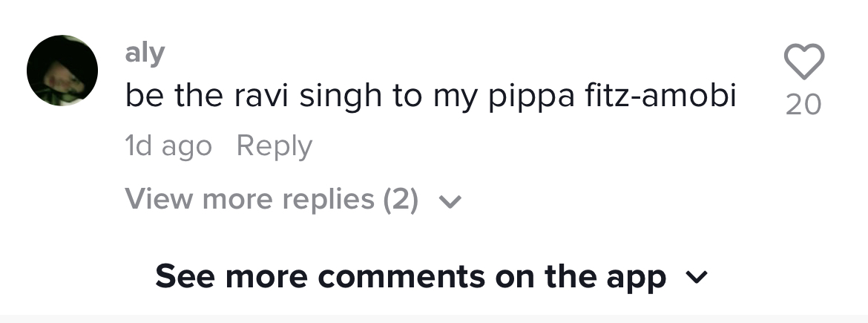
Task: Click the commenter name aly
Action: click(x=145, y=54)
